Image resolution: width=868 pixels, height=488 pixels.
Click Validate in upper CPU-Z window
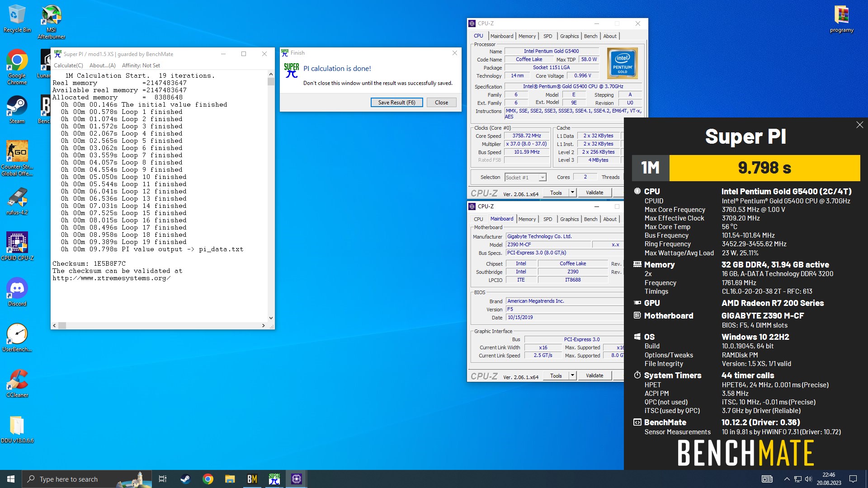tap(594, 193)
